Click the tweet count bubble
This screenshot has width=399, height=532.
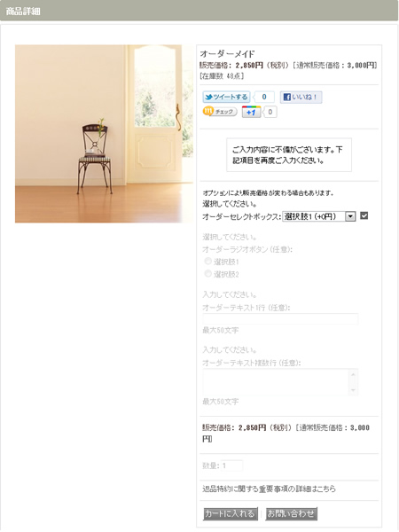(x=264, y=97)
